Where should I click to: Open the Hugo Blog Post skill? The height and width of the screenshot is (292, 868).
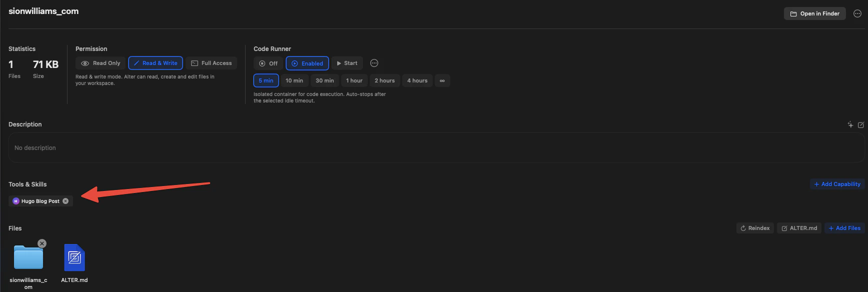(x=40, y=201)
